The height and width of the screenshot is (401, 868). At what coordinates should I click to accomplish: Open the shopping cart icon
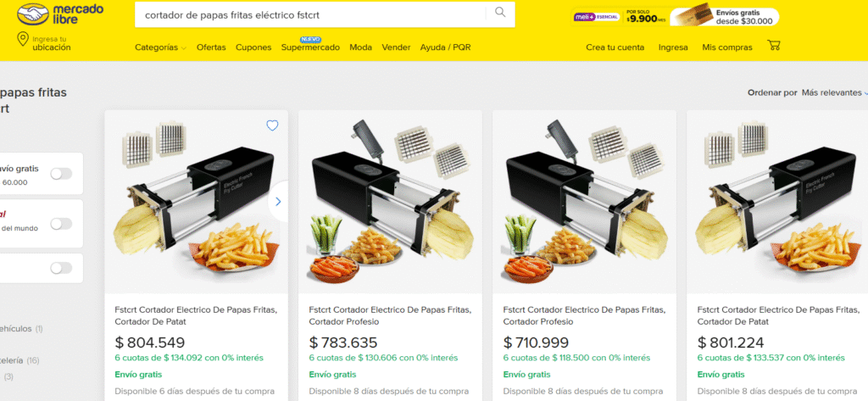coord(773,46)
